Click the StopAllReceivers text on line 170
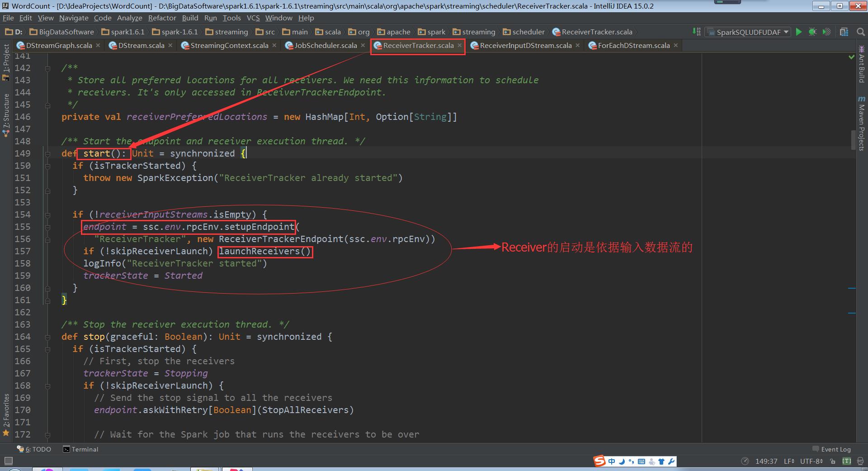 pyautogui.click(x=305, y=410)
